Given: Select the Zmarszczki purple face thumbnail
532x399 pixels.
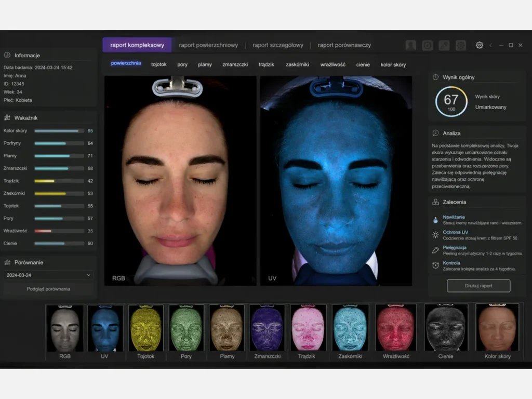Looking at the screenshot, I should (268, 328).
